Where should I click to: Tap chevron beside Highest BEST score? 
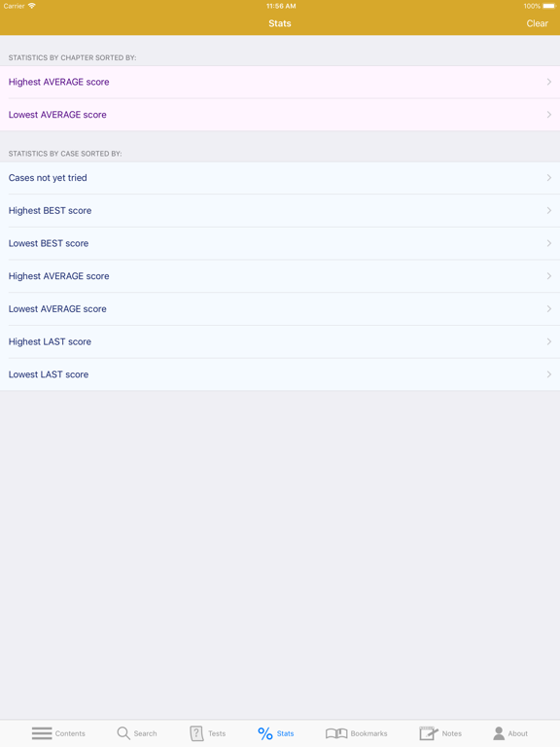549,210
